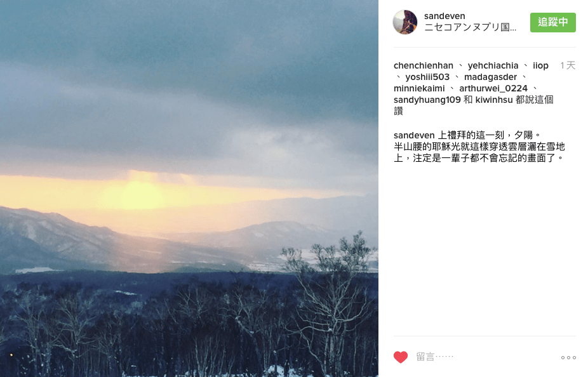
Task: Open sandeven username link in header
Action: pos(444,16)
